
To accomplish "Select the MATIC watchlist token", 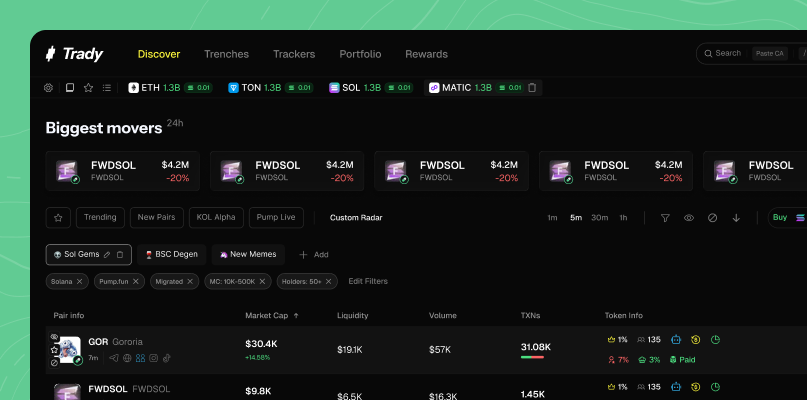I will (x=483, y=88).
